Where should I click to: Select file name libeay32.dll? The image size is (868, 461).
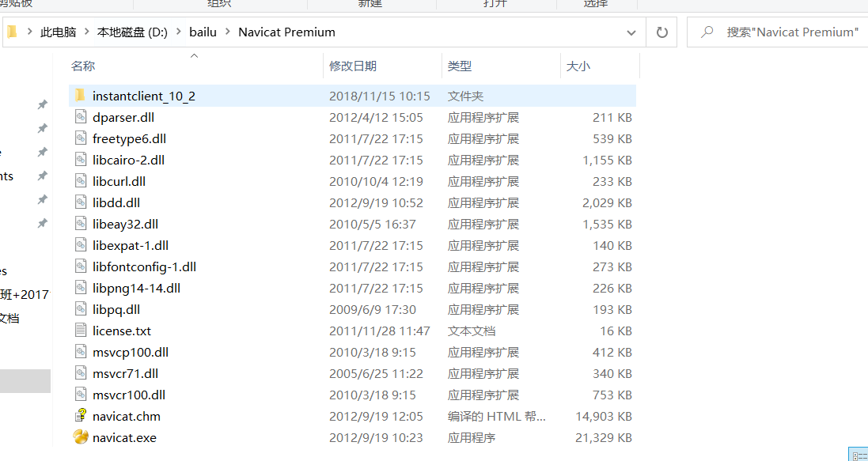[x=125, y=224]
